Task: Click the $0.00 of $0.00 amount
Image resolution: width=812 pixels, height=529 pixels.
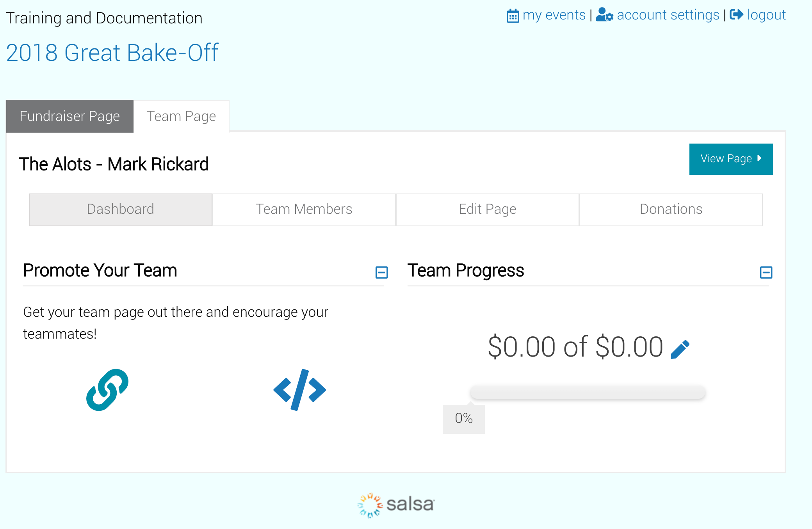Action: pyautogui.click(x=575, y=347)
